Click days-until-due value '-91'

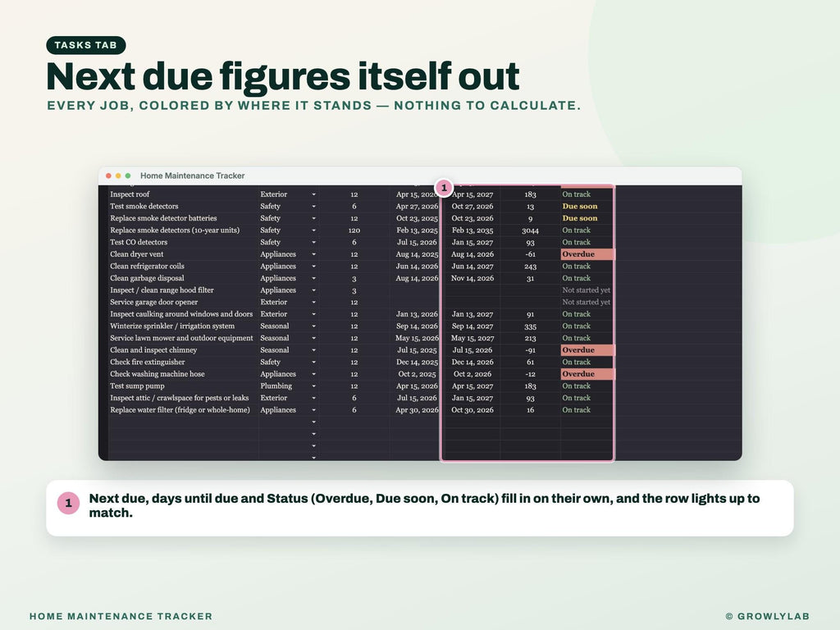click(531, 350)
